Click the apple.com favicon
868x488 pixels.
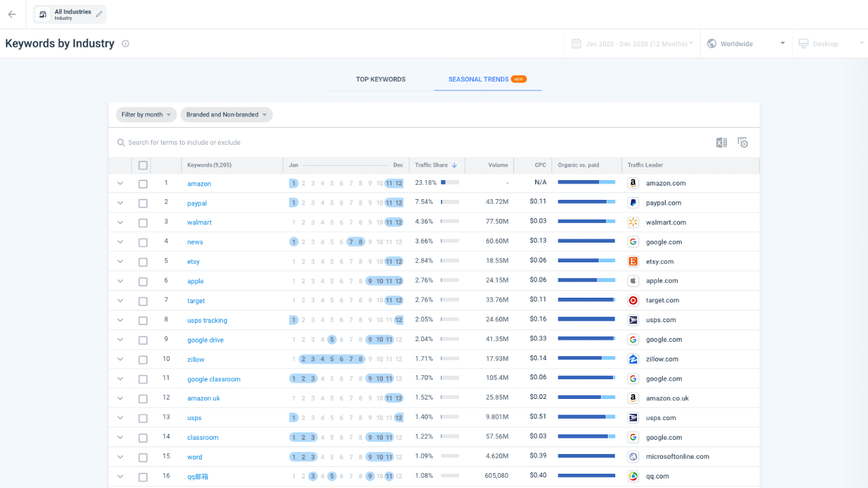click(x=633, y=281)
